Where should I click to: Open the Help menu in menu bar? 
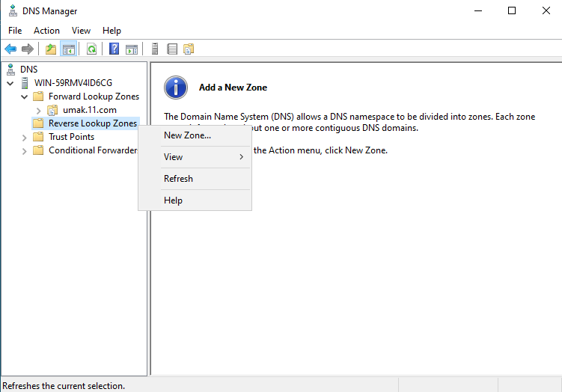tap(112, 31)
